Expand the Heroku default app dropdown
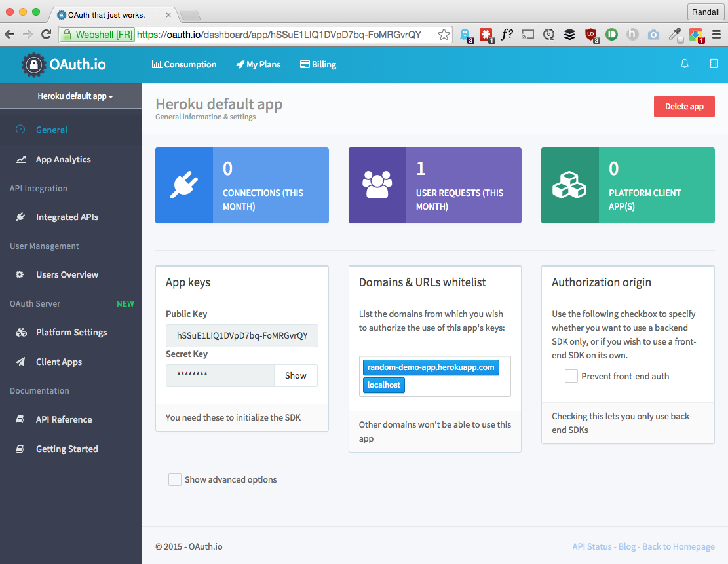The height and width of the screenshot is (564, 728). [75, 96]
